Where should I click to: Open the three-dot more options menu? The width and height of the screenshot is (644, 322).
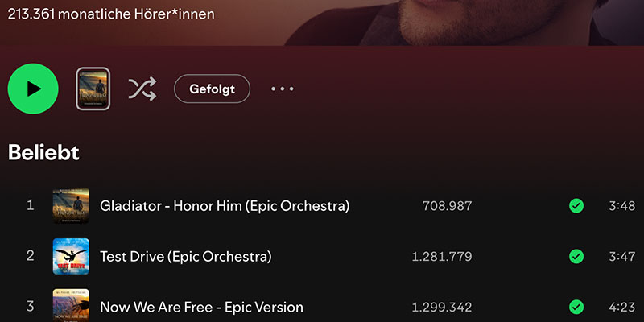coord(283,89)
